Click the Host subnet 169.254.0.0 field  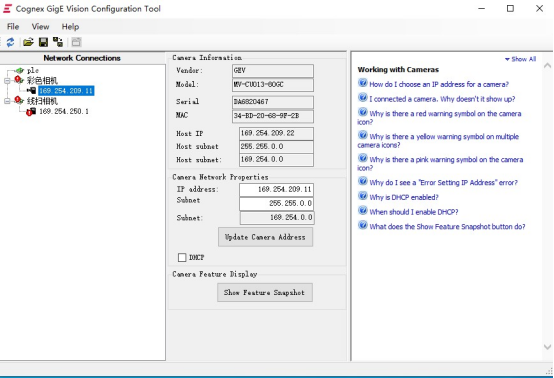click(x=276, y=160)
